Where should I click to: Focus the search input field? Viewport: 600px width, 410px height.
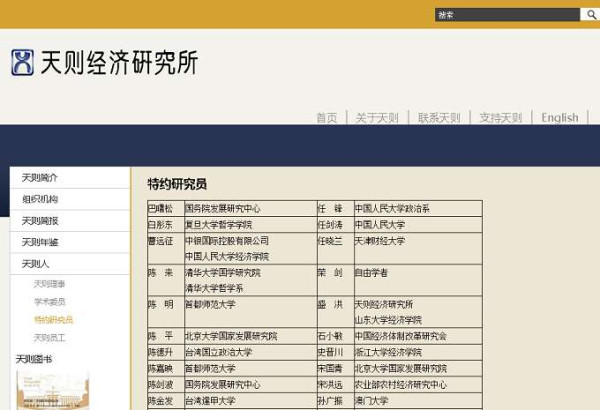[x=507, y=15]
